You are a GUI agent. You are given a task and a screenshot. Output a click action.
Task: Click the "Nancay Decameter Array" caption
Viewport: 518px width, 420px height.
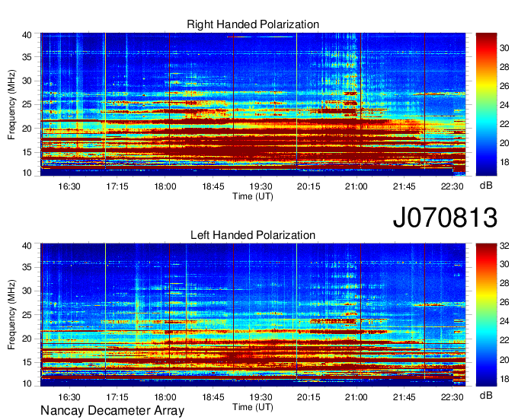(x=112, y=410)
